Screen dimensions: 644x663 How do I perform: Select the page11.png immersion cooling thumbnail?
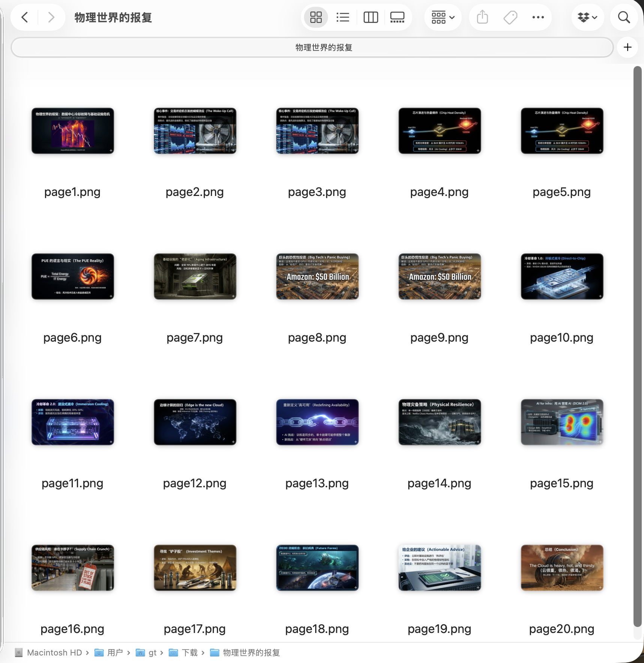point(73,422)
